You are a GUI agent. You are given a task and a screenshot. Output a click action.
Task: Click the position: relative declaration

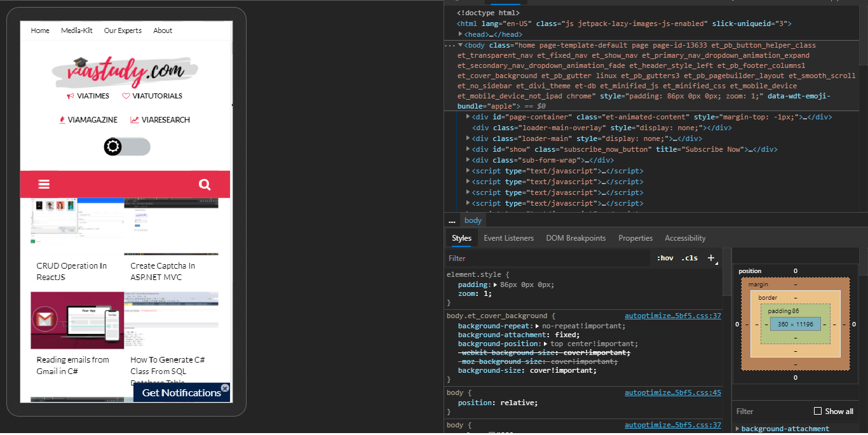pos(498,403)
